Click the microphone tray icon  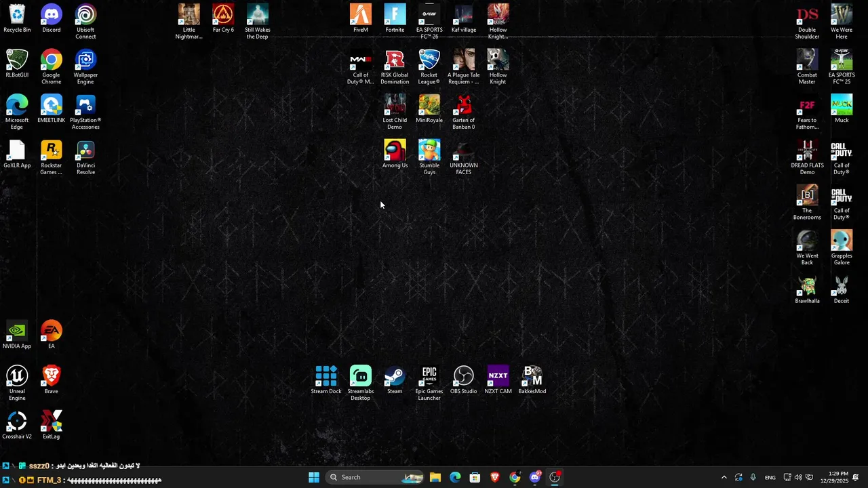tap(753, 477)
